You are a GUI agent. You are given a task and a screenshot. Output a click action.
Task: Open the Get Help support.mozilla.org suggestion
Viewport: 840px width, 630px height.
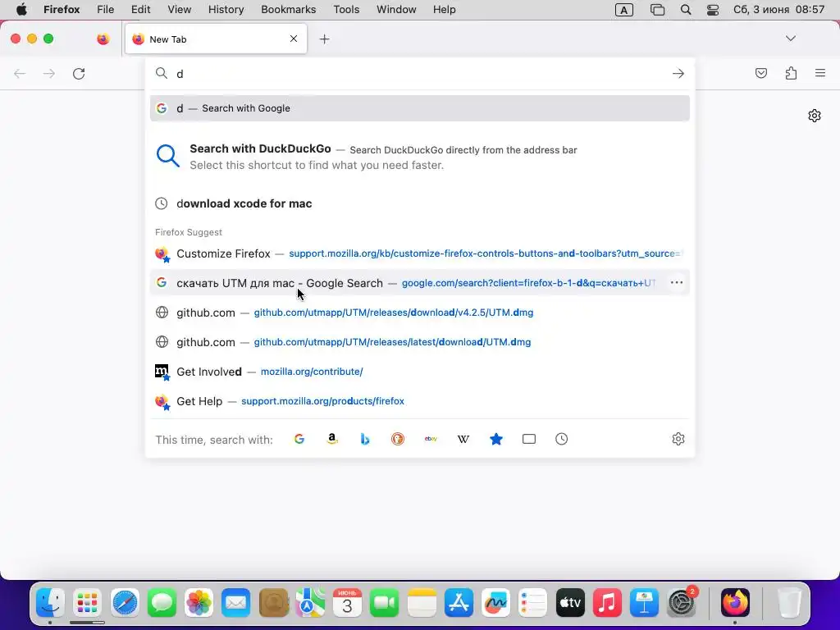click(420, 400)
